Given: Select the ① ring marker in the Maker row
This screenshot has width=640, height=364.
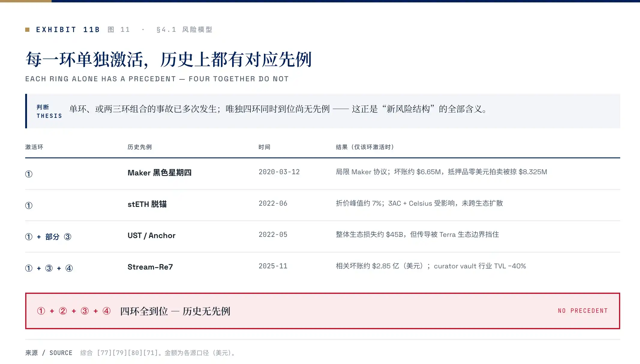Looking at the screenshot, I should [29, 174].
